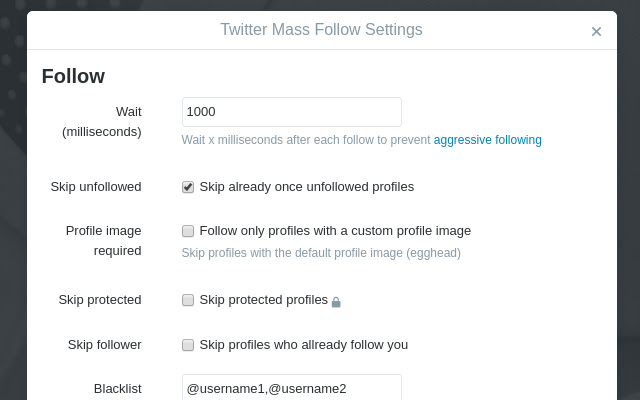Focus the Wait milliseconds input field
Viewport: 640px width, 400px height.
pos(291,112)
